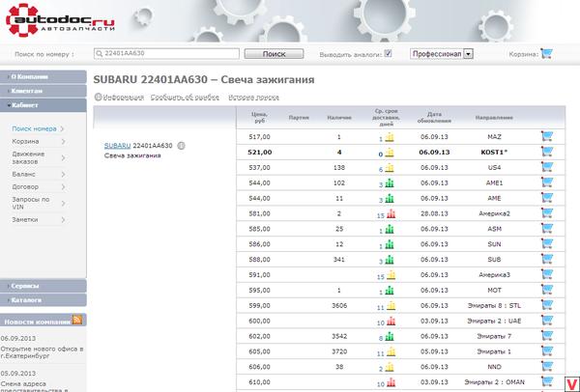The width and height of the screenshot is (580, 392).
Task: Add Эмираты 2 : UAE offer to cart
Action: coord(547,321)
